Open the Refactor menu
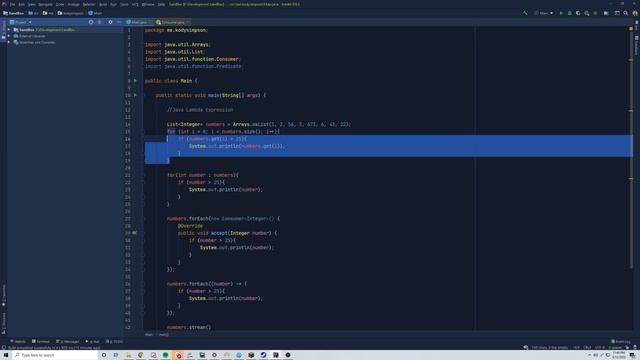Image resolution: width=640 pixels, height=360 pixels. click(x=89, y=4)
